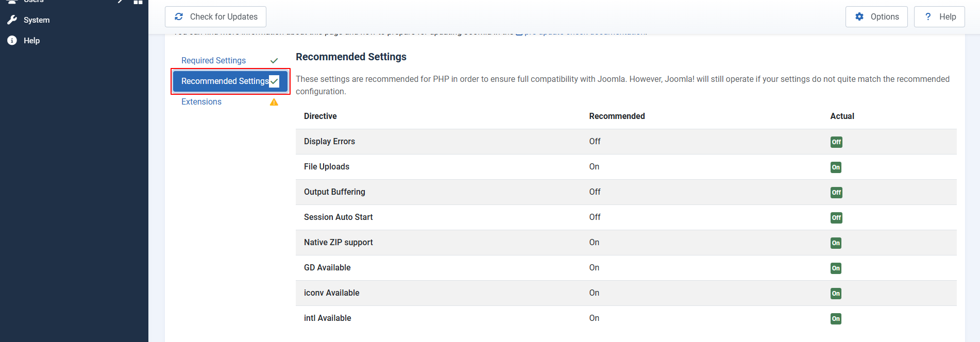Switch to the Required Settings tab
Image resolution: width=980 pixels, height=342 pixels.
[x=213, y=61]
